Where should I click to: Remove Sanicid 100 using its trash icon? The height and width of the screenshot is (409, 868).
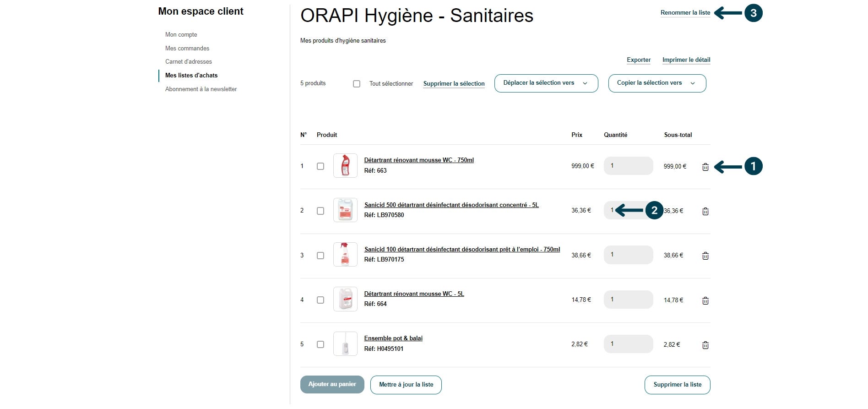(x=705, y=256)
